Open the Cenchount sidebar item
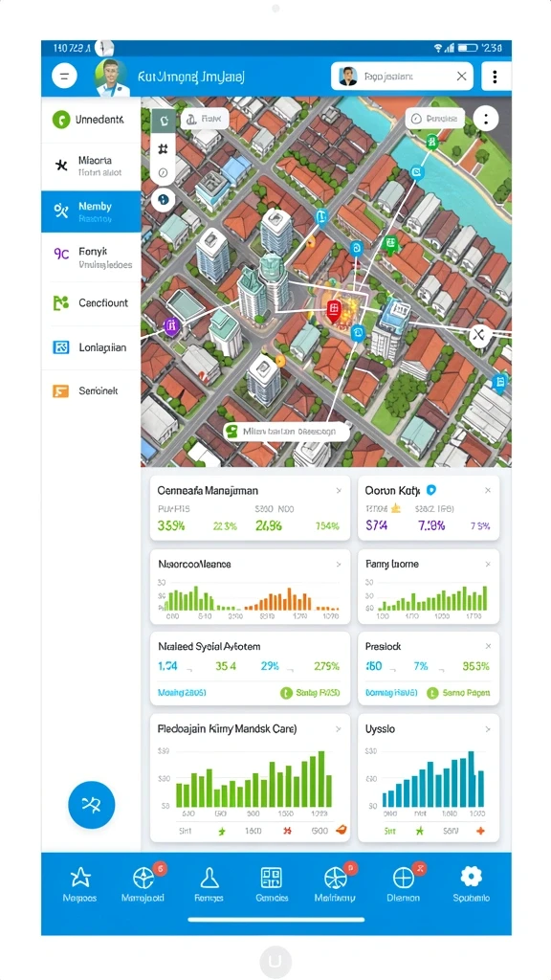Screen dimensions: 551x980 tap(91, 303)
